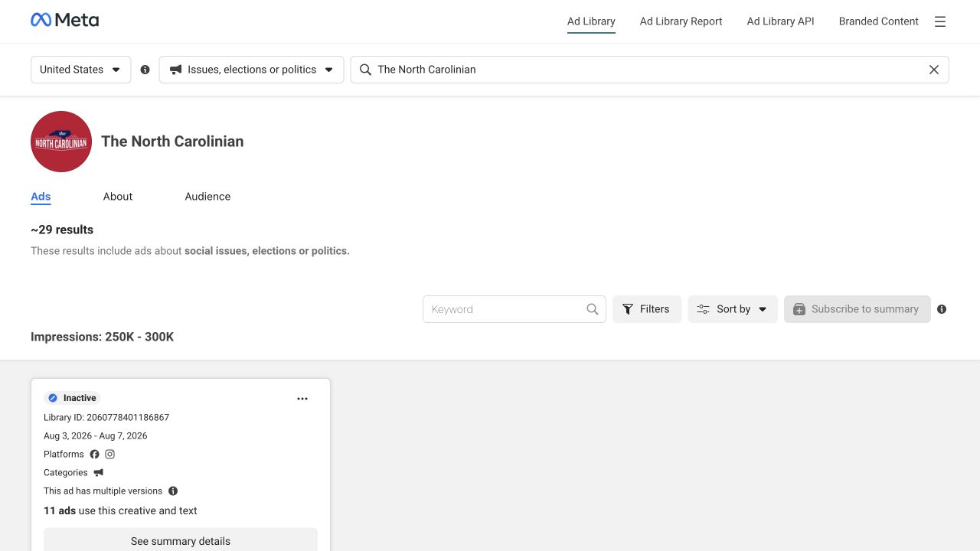Open the United States country dropdown
This screenshot has width=980, height=551.
[80, 70]
